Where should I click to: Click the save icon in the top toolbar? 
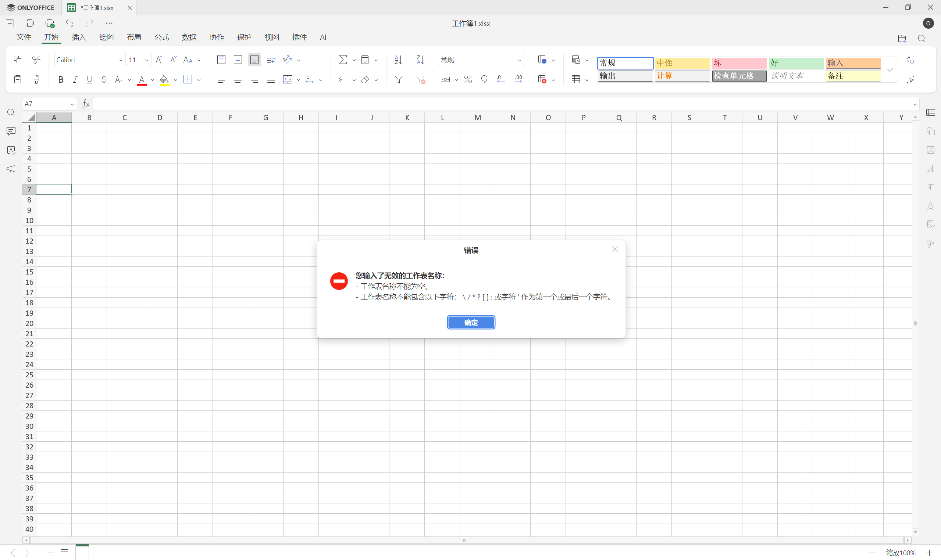(x=10, y=24)
